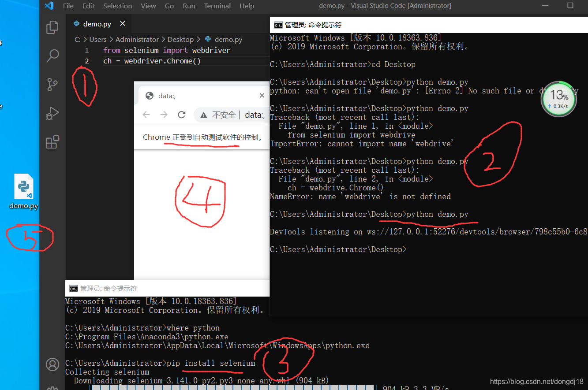
Task: Reload the Chrome page
Action: coord(181,115)
